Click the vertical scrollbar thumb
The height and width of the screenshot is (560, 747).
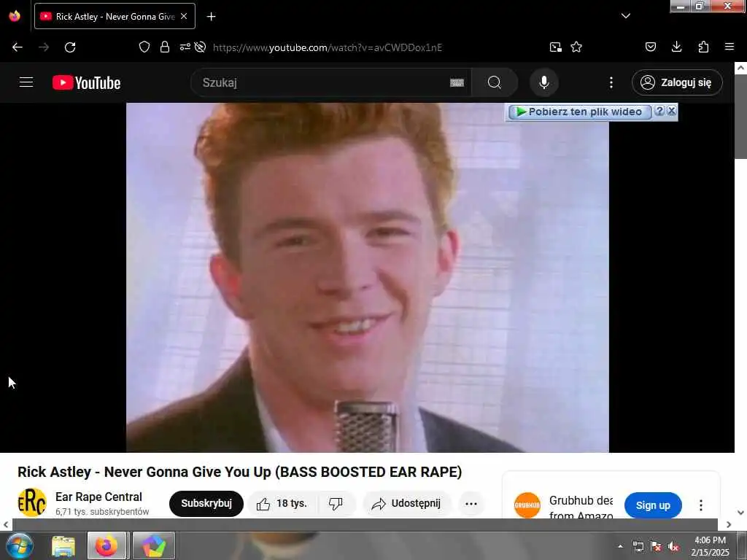[x=741, y=117]
